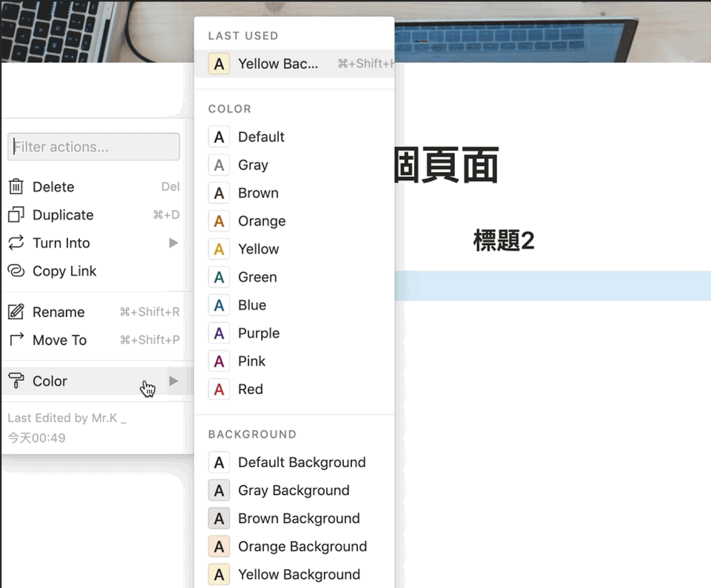Expand the Color submenu arrow
Screen dimensions: 711x588
(x=174, y=381)
